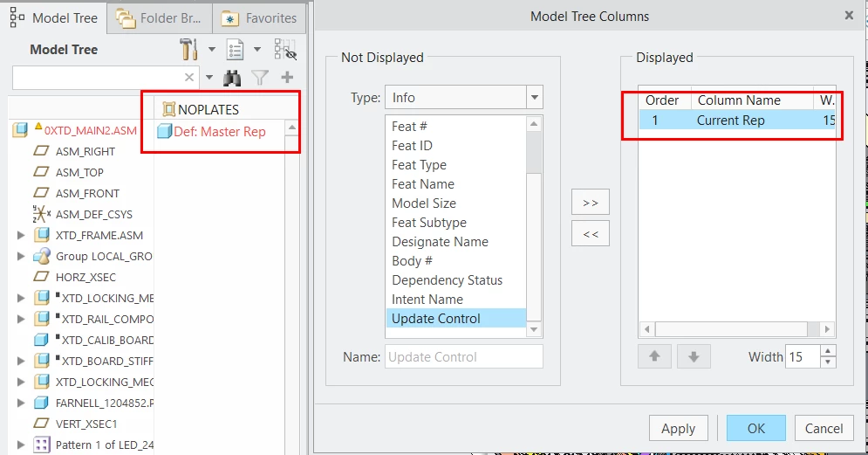Confirm with the OK button

[756, 429]
